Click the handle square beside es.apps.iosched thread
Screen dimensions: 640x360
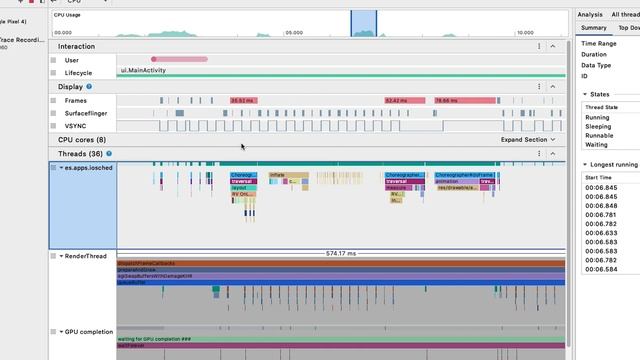tap(53, 168)
